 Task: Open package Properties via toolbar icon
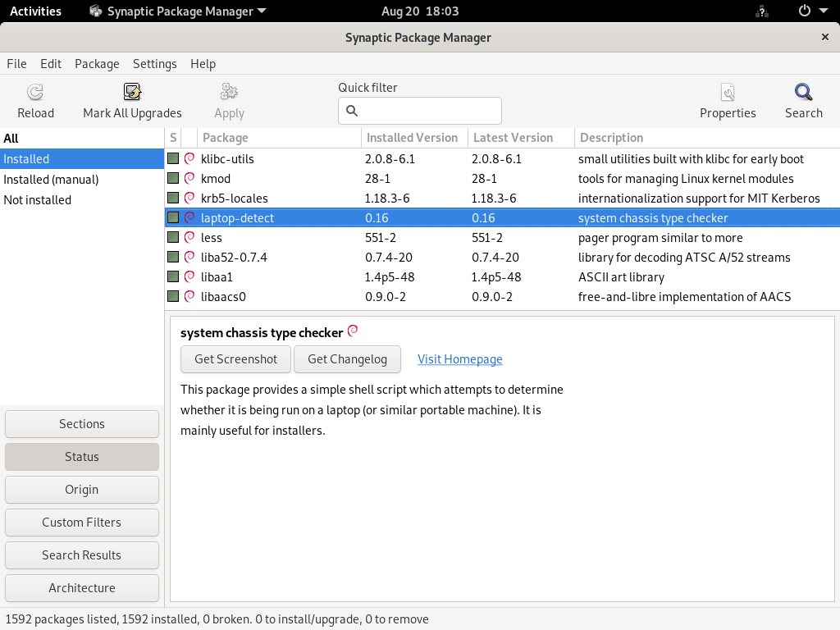click(728, 92)
